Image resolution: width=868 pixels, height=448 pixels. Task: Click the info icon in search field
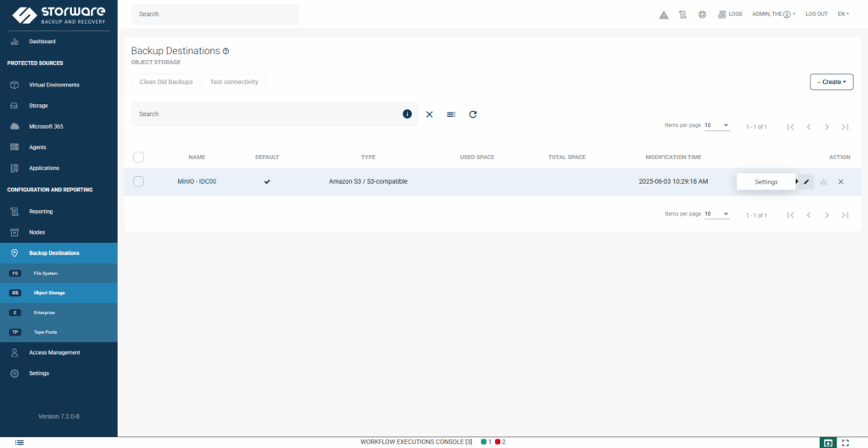407,114
